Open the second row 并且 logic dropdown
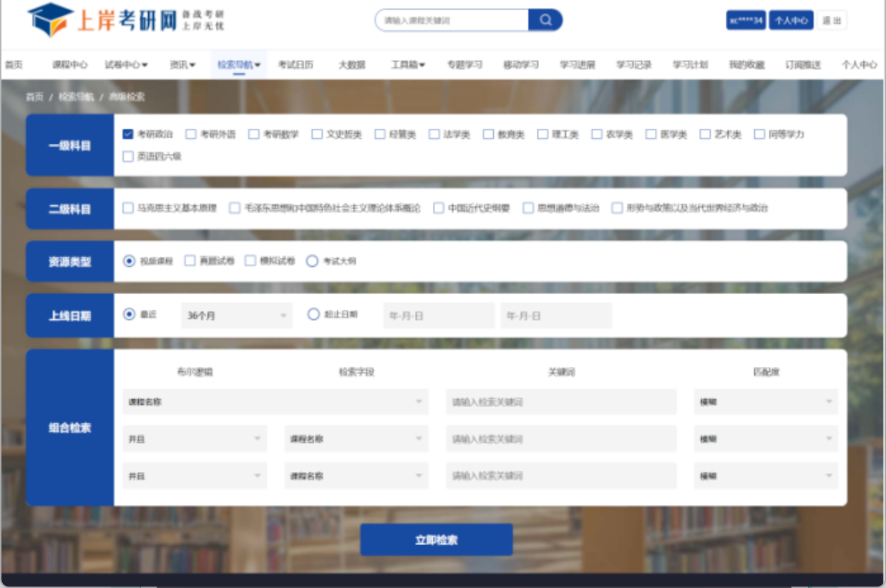Screen dimensions: 886x588 click(x=194, y=439)
